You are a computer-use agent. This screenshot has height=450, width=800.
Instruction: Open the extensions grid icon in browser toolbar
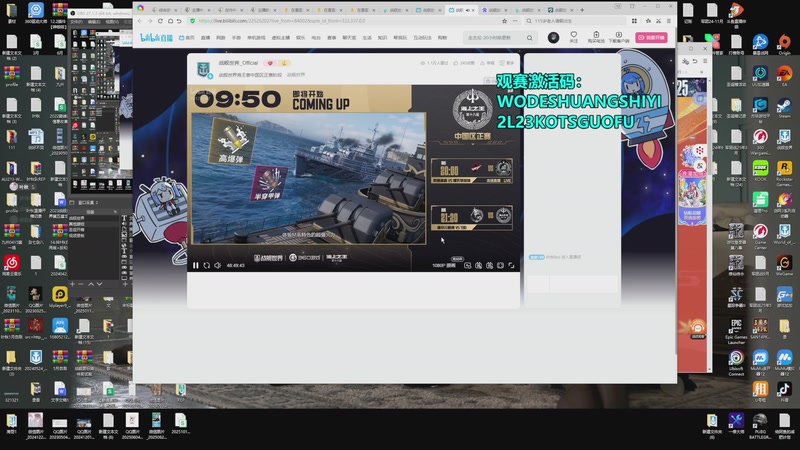point(634,21)
